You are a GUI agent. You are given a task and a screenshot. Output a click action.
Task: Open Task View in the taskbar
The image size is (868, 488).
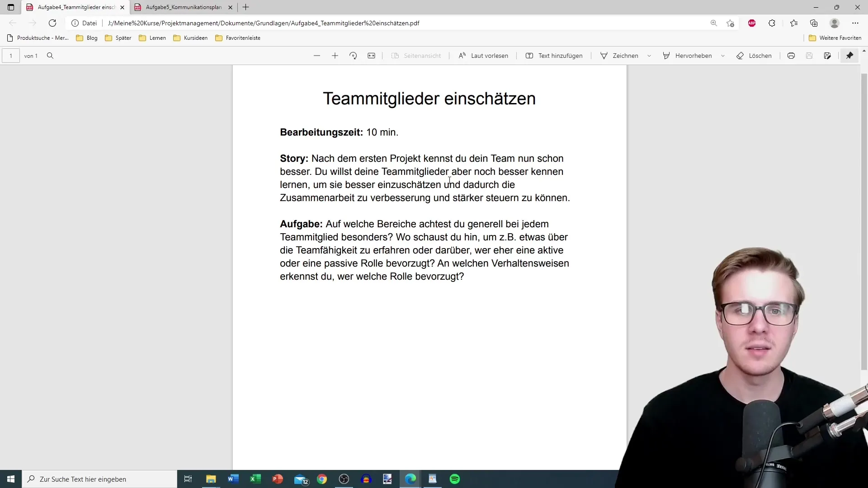188,479
